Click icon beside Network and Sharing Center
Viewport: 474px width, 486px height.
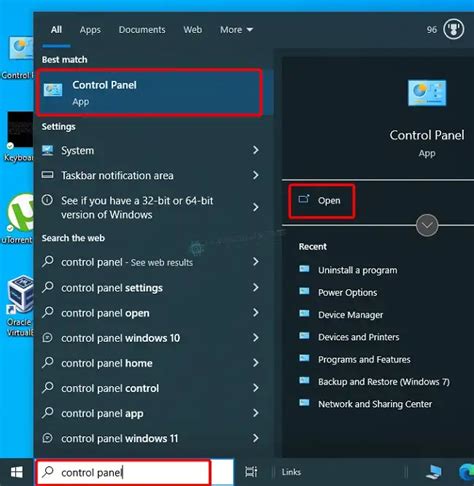[304, 403]
